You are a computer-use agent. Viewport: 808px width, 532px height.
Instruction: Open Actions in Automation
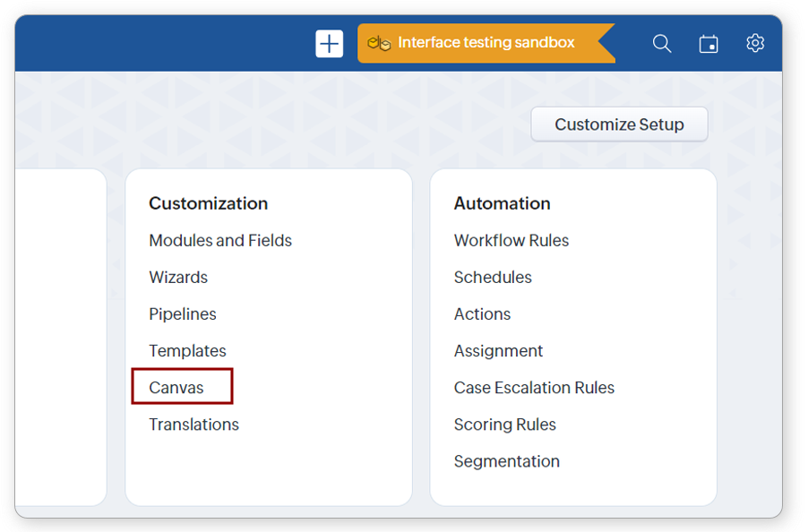tap(482, 313)
